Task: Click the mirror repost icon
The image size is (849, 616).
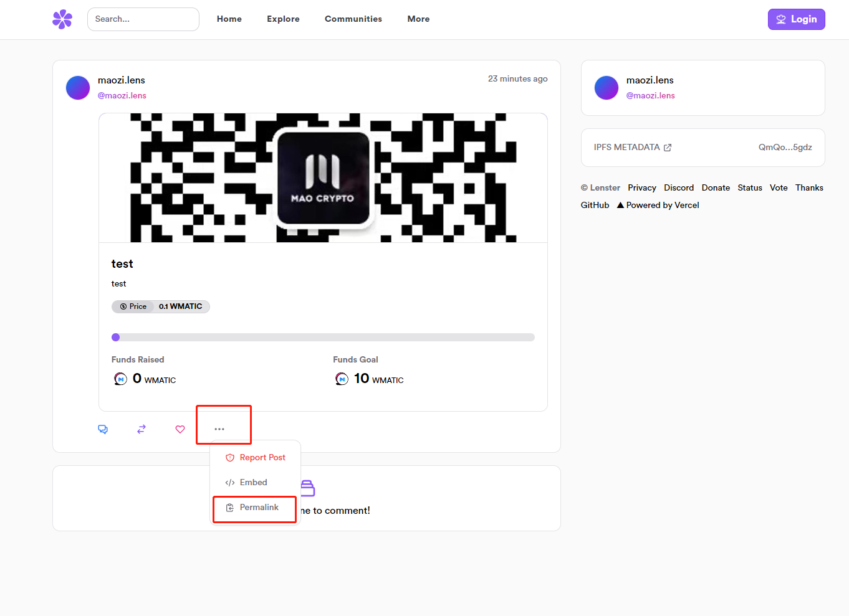Action: [141, 429]
